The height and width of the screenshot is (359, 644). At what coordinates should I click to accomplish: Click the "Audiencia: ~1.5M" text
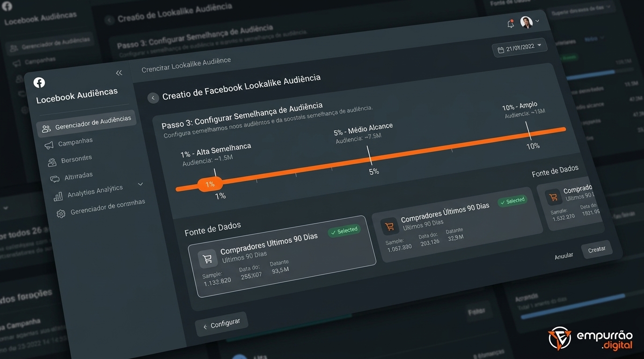(207, 160)
